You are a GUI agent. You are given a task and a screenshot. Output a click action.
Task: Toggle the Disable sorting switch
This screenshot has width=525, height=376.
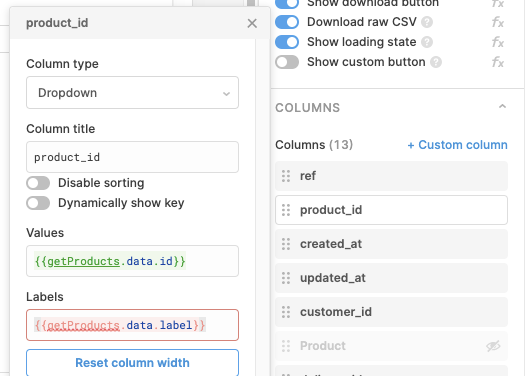click(x=38, y=183)
